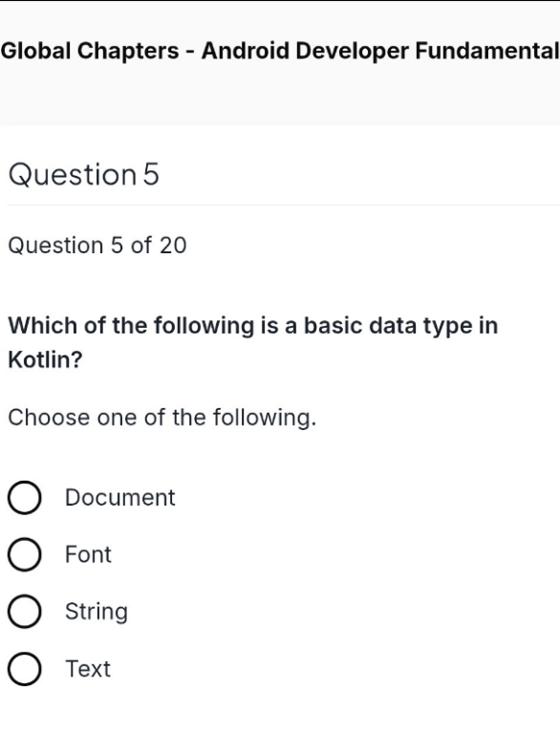
Task: Click "Choose one of the following." instruction
Action: 162,417
